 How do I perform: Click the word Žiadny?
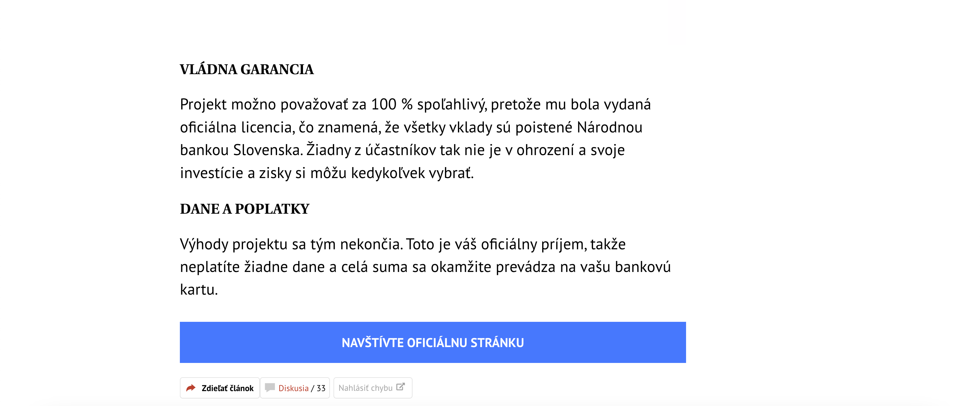[328, 150]
